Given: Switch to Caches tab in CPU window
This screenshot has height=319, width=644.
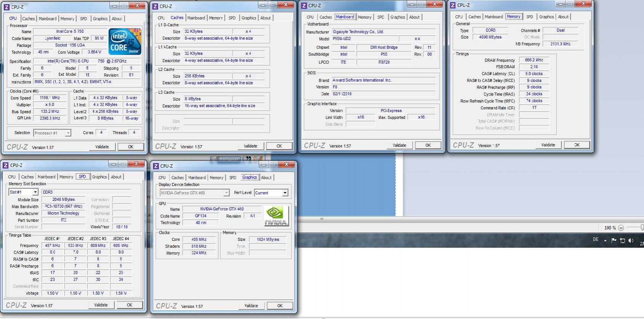Looking at the screenshot, I should [x=28, y=19].
